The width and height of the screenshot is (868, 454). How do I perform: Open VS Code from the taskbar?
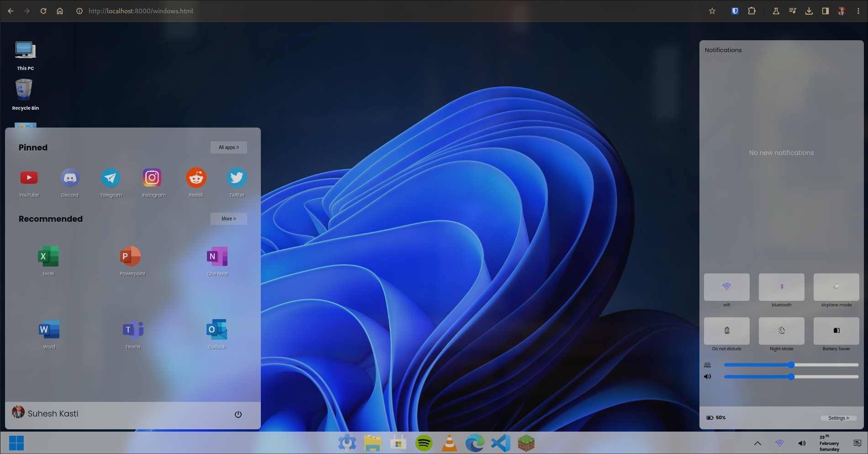pos(500,443)
